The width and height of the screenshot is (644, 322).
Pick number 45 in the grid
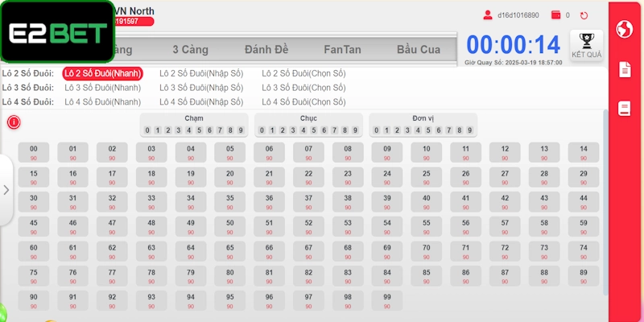(34, 227)
